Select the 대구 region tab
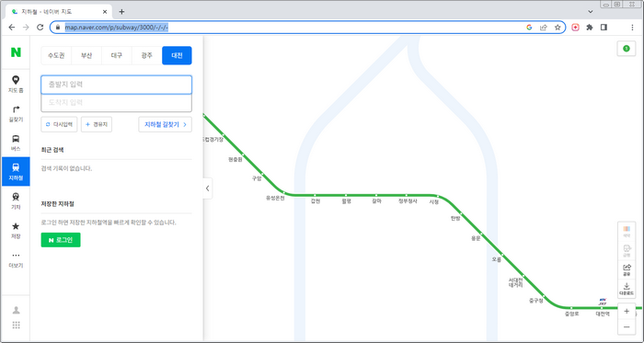This screenshot has width=644, height=343. pyautogui.click(x=117, y=55)
